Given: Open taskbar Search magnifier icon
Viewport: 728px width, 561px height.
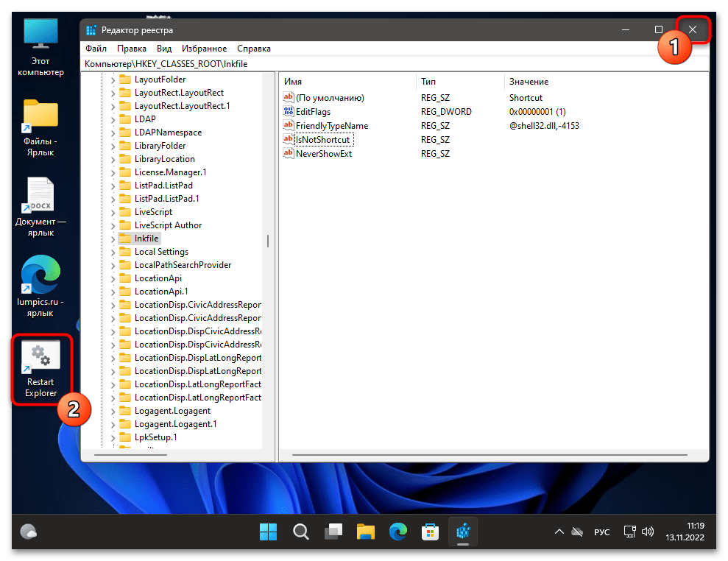Looking at the screenshot, I should pyautogui.click(x=301, y=532).
